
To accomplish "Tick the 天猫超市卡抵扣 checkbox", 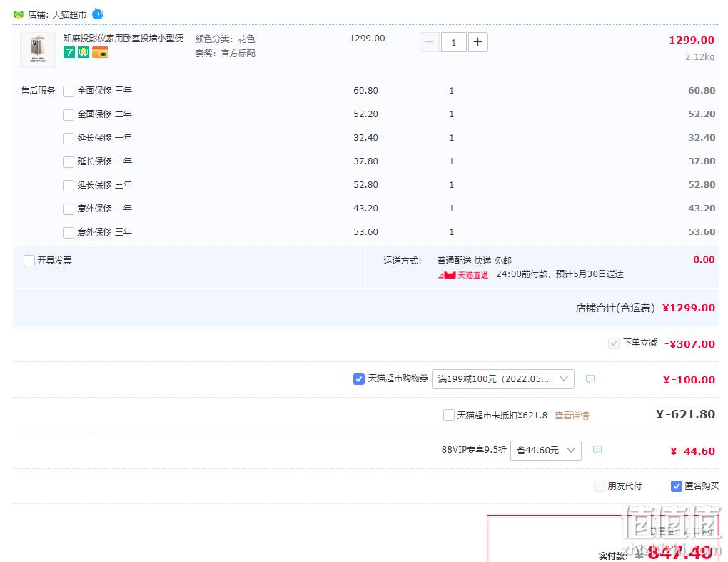I will pyautogui.click(x=448, y=415).
